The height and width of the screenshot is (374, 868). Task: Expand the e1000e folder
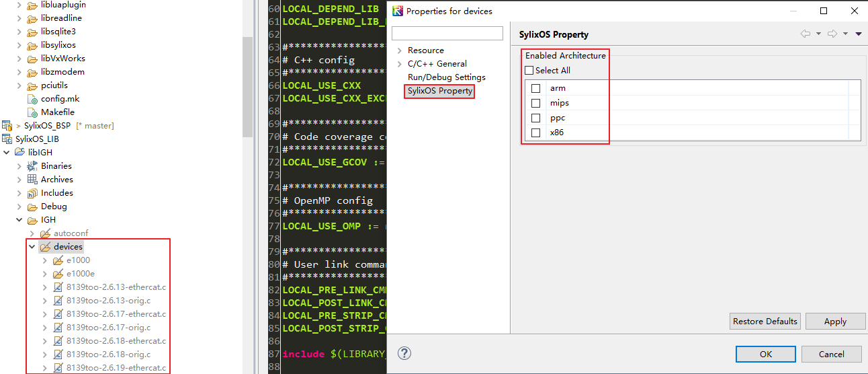[x=44, y=274]
